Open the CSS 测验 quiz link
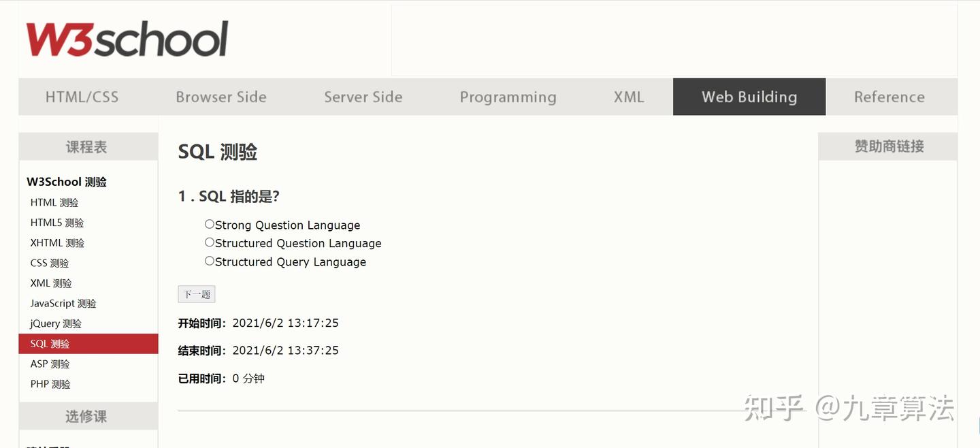This screenshot has width=980, height=448. tap(50, 263)
